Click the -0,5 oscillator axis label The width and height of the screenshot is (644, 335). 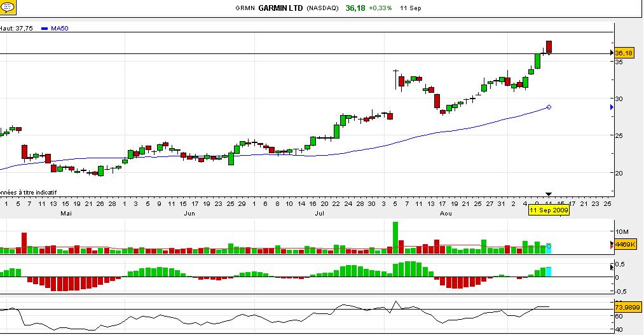(620, 291)
